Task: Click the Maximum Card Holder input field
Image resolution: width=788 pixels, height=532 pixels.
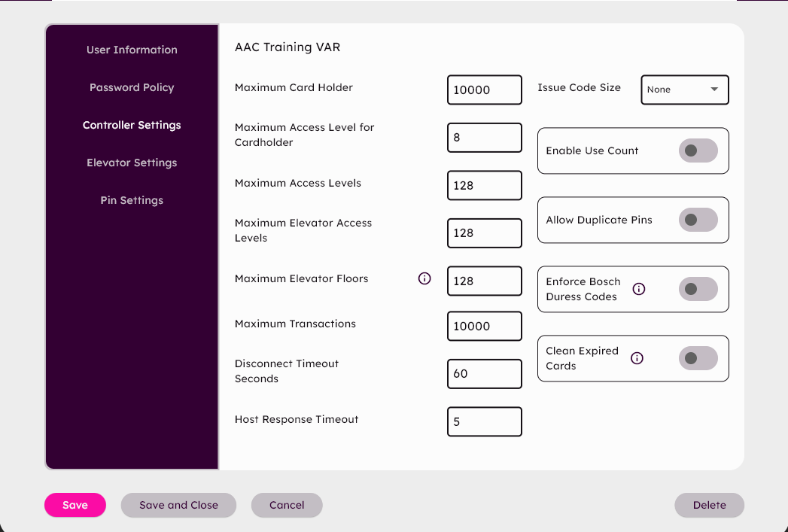Action: pyautogui.click(x=484, y=90)
